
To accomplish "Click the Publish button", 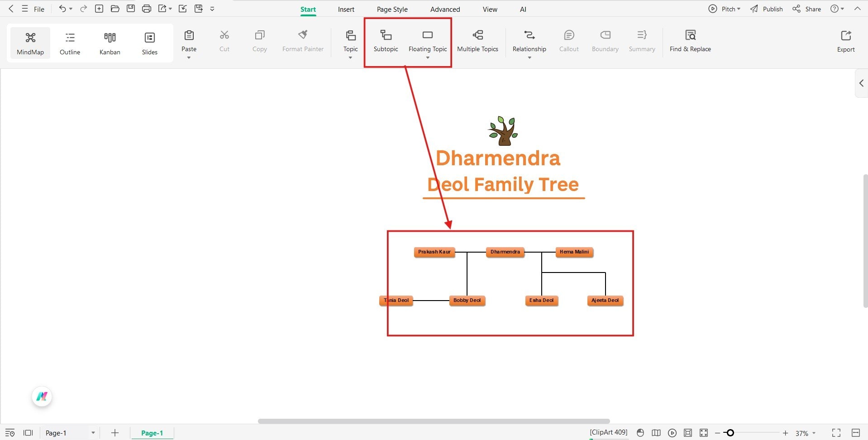I will pyautogui.click(x=766, y=9).
